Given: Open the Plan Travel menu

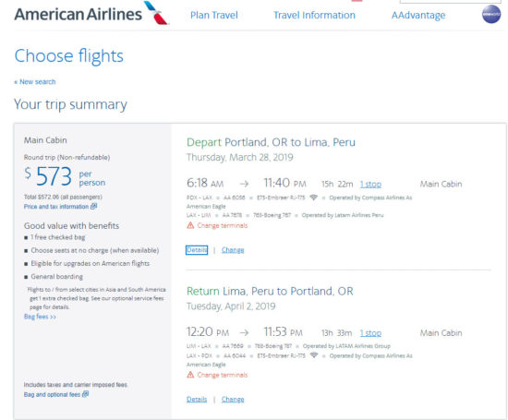Looking at the screenshot, I should (214, 15).
